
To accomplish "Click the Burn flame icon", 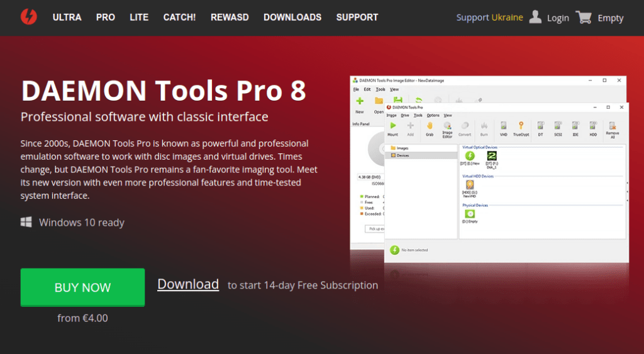I will pyautogui.click(x=484, y=126).
